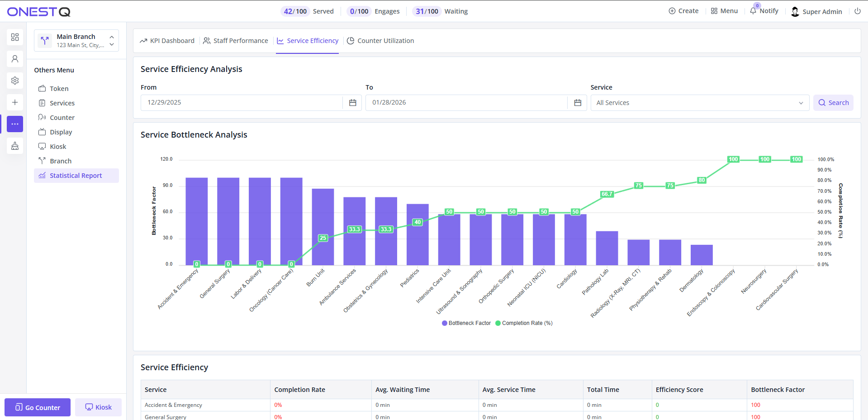Click the Token menu icon
The height and width of the screenshot is (420, 868).
point(42,88)
